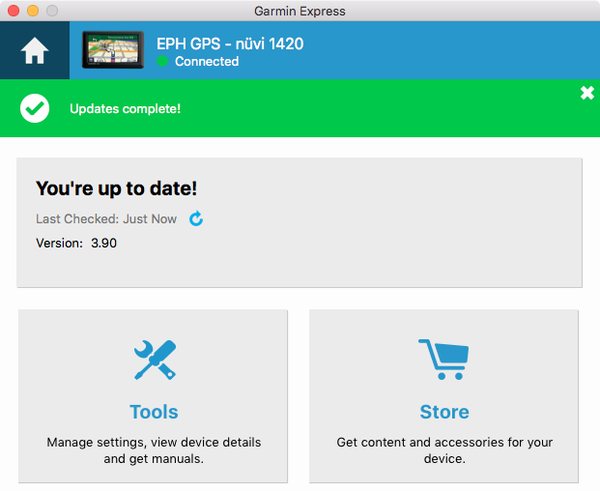The height and width of the screenshot is (491, 600).
Task: Go to the Garmin Express home screen
Action: (x=34, y=53)
